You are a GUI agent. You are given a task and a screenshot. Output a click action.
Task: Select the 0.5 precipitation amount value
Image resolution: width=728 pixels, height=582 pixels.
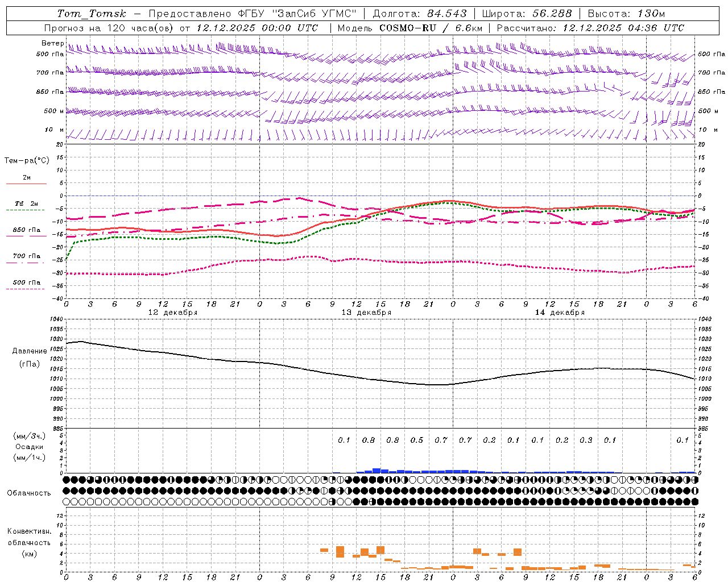[x=417, y=440]
